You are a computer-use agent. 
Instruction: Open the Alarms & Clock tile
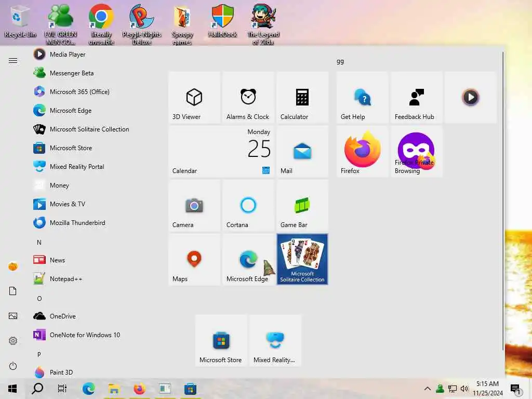point(248,97)
